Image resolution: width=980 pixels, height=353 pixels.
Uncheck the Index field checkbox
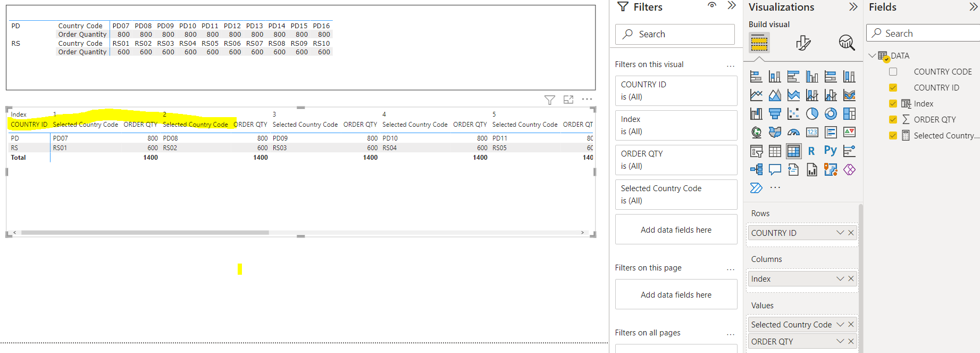coord(893,103)
